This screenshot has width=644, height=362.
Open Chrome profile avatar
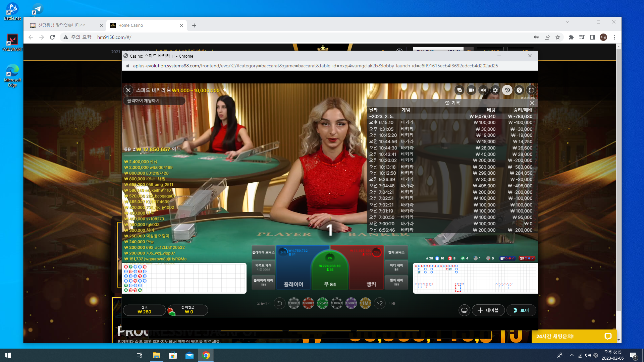(x=603, y=37)
